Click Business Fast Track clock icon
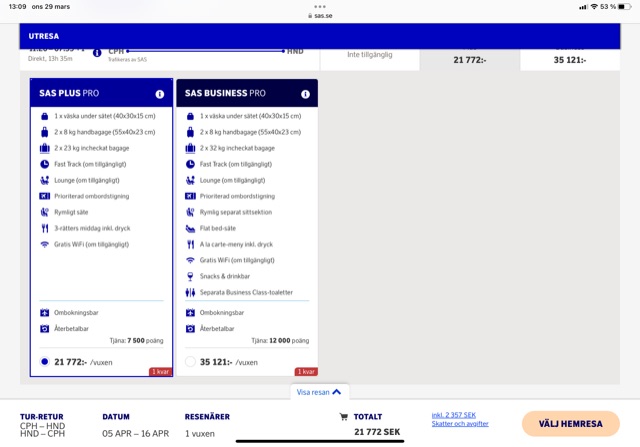Viewport: 640px width, 447px height. 190,164
